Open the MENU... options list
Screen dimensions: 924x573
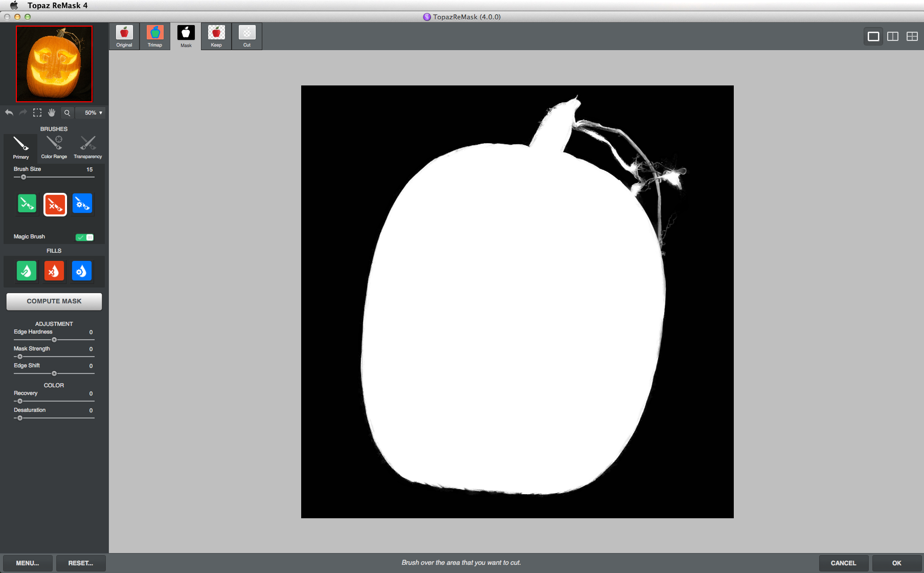tap(28, 563)
